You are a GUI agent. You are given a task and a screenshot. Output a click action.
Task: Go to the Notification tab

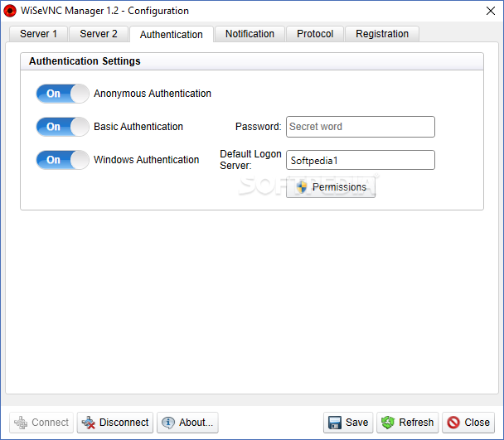pyautogui.click(x=250, y=34)
